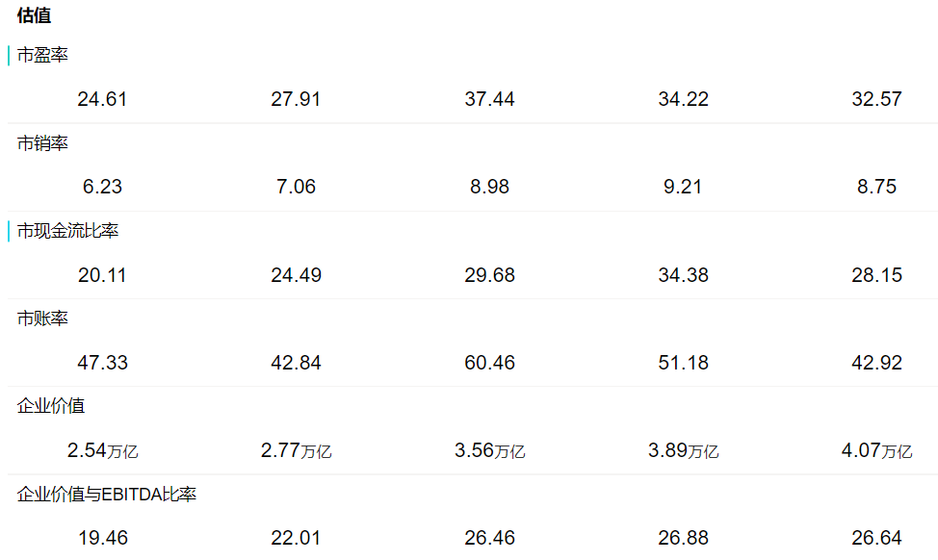This screenshot has width=938, height=560.
Task: Select the 60.46 市账率 value
Action: click(x=489, y=363)
